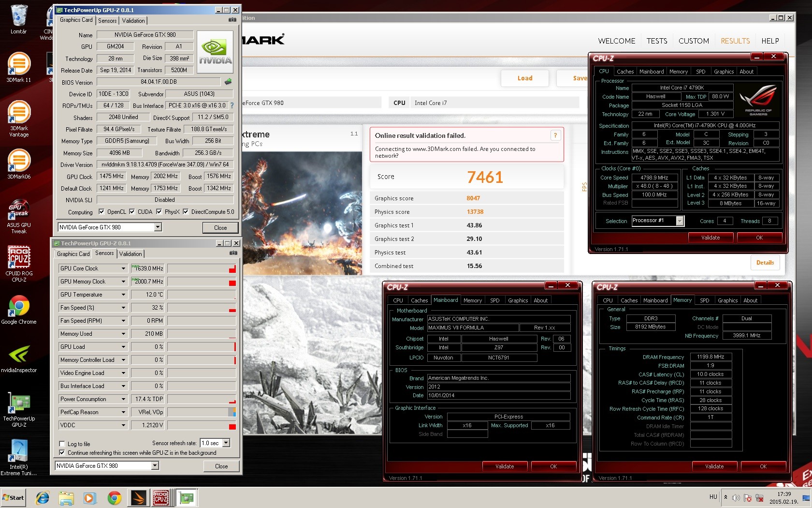The image size is (812, 508).
Task: Click the BIOS export chip icon
Action: [x=228, y=82]
